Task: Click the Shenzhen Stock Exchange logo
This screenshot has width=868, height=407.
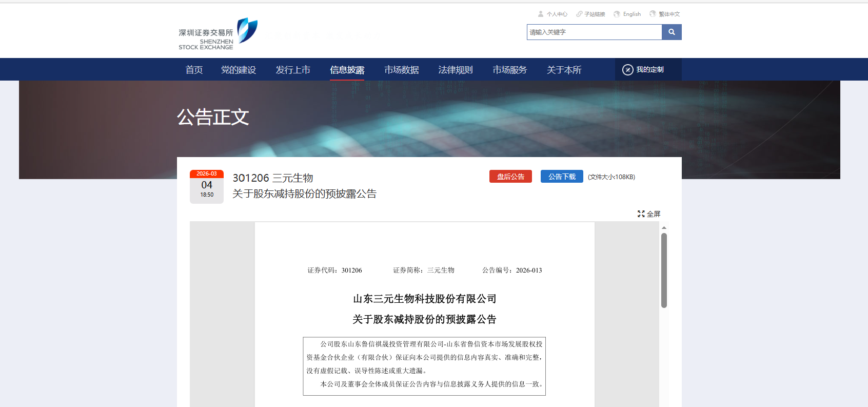Action: (218, 34)
